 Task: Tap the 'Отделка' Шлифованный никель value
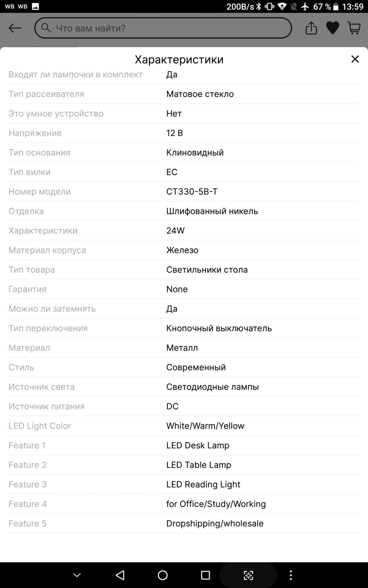[x=212, y=211]
